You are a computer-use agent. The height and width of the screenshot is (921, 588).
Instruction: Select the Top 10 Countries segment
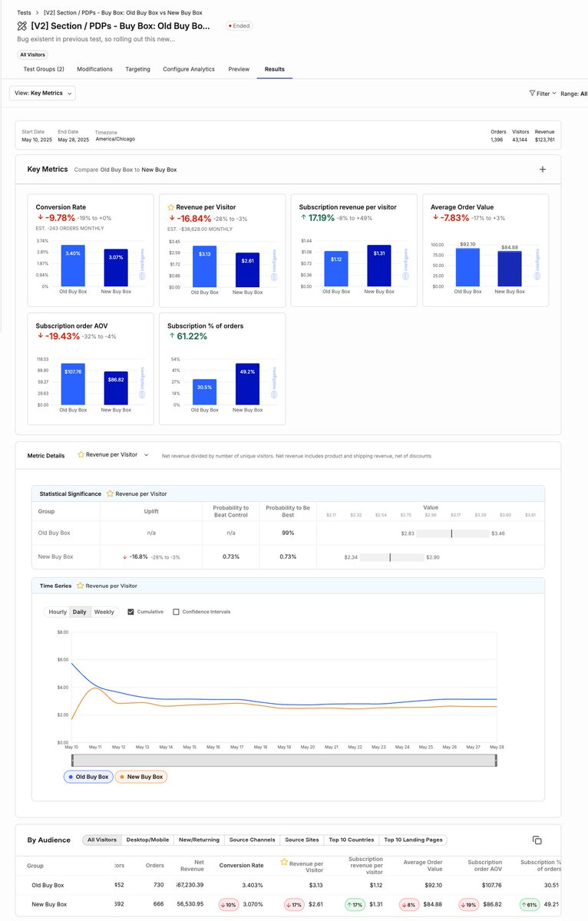coord(351,840)
